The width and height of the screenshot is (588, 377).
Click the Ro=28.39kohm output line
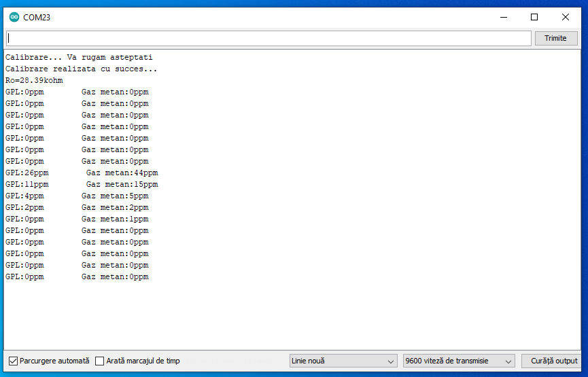[34, 81]
